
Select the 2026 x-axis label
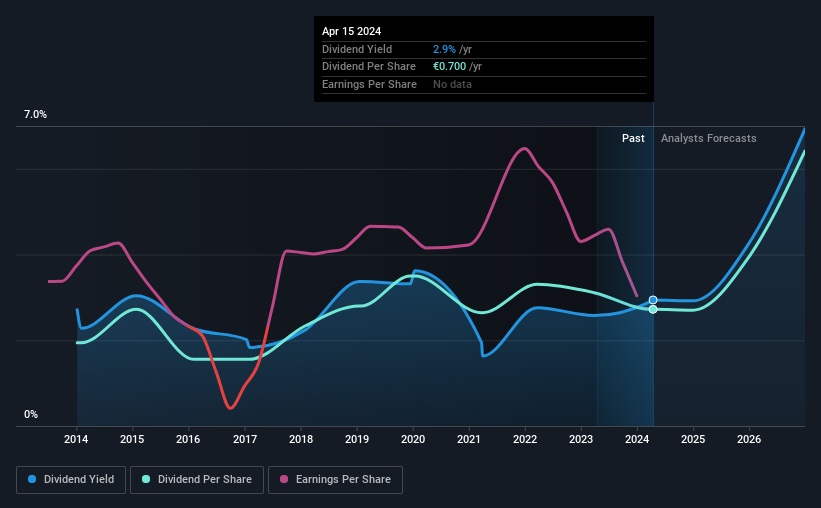pyautogui.click(x=749, y=439)
